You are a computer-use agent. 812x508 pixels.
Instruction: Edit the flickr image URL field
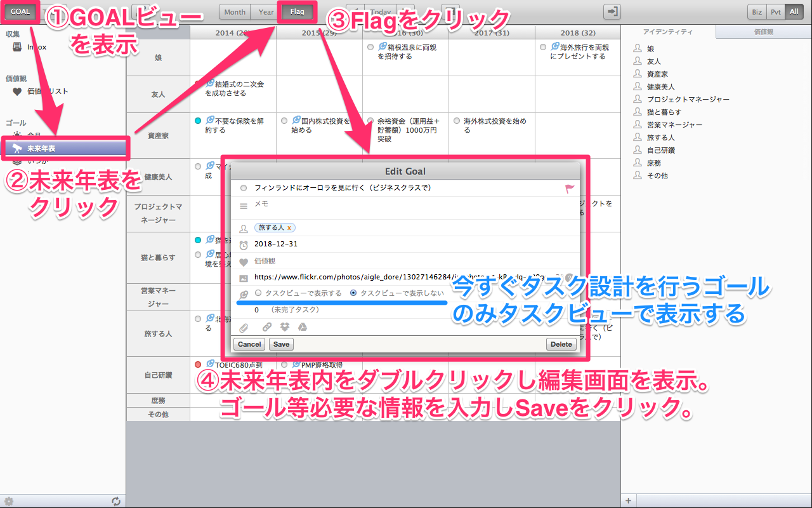pos(406,277)
